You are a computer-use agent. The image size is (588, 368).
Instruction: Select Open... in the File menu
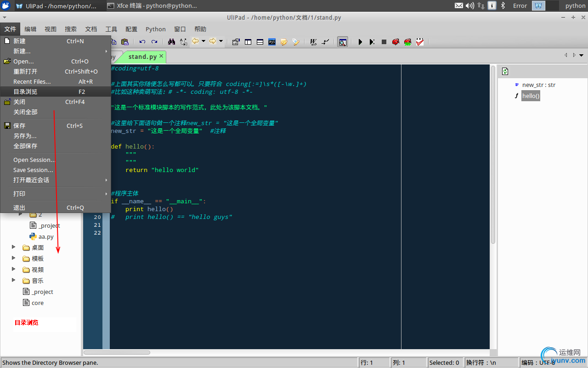pos(56,61)
